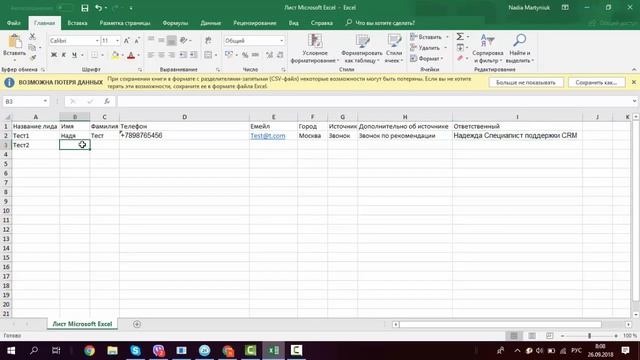Open the number format dropdown
This screenshot has width=640, height=360.
(x=281, y=41)
